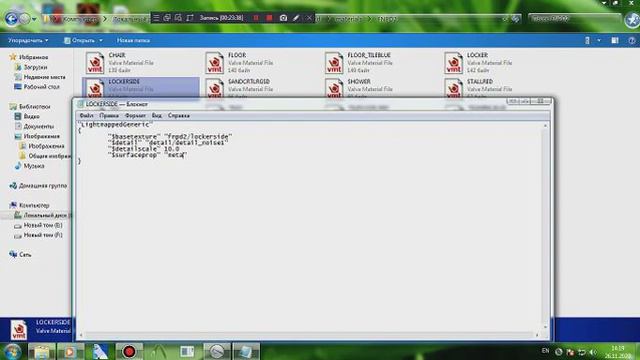Open Видео library
Image resolution: width=640 pixels, height=360 pixels.
coord(27,116)
